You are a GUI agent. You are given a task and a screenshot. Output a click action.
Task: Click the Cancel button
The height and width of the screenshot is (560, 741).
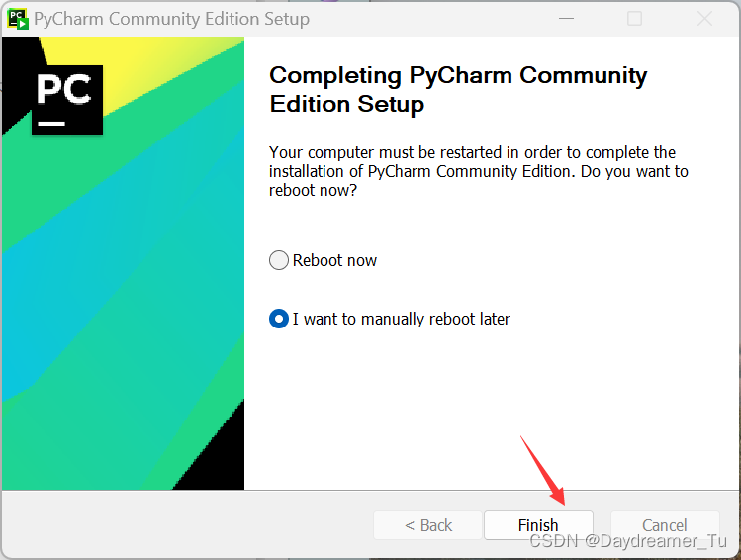665,524
